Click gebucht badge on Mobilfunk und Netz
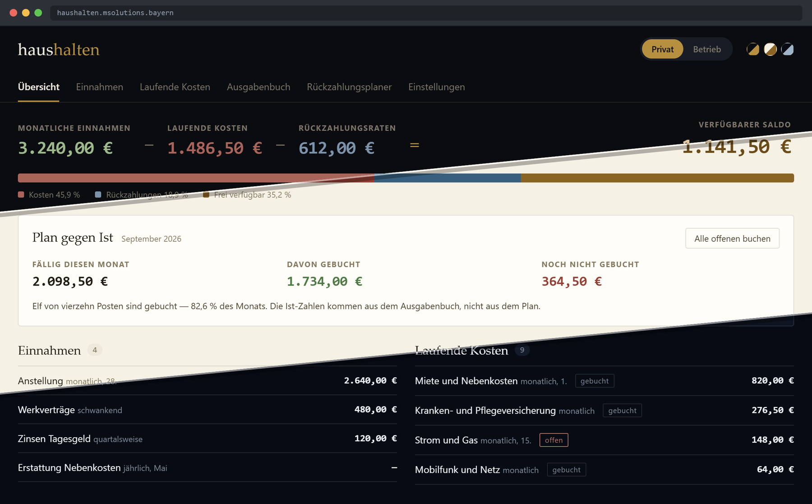The height and width of the screenshot is (504, 812). coord(566,470)
